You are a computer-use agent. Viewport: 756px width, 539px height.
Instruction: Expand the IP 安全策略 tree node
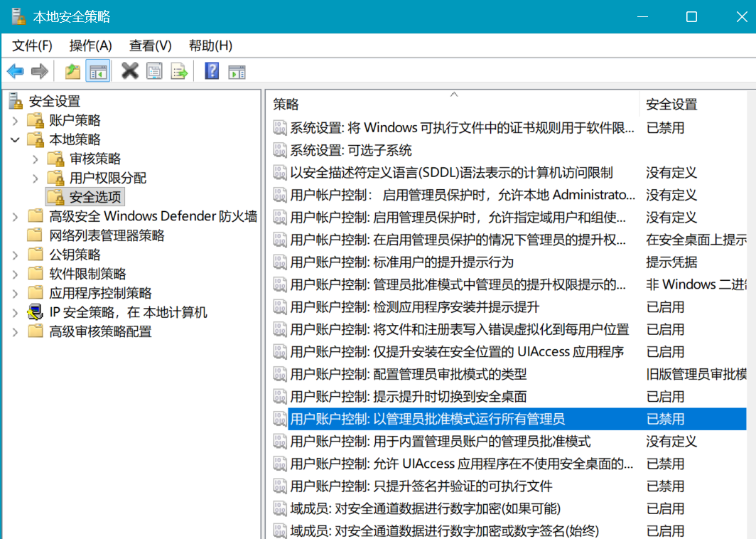click(15, 313)
